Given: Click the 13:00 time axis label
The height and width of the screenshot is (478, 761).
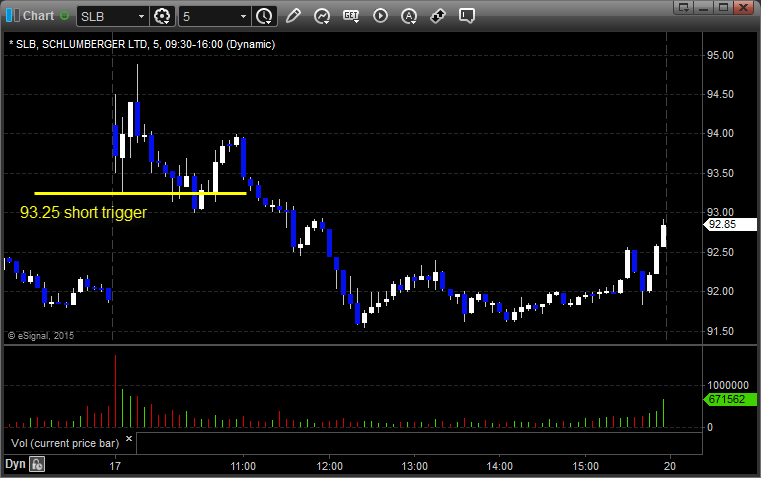Looking at the screenshot, I should click(x=414, y=466).
